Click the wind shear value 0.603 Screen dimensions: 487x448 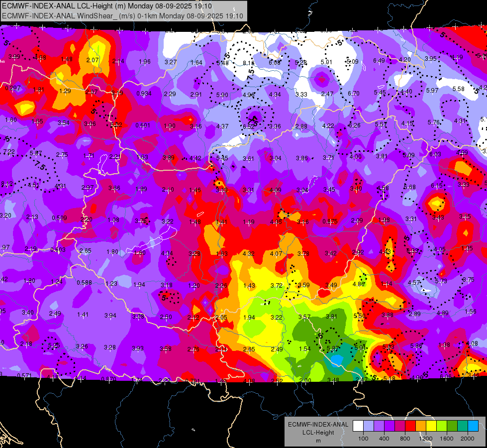coord(58,250)
